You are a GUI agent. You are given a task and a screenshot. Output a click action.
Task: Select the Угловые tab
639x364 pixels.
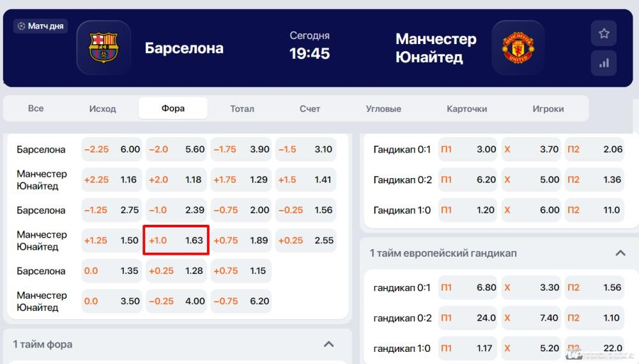[x=383, y=109]
